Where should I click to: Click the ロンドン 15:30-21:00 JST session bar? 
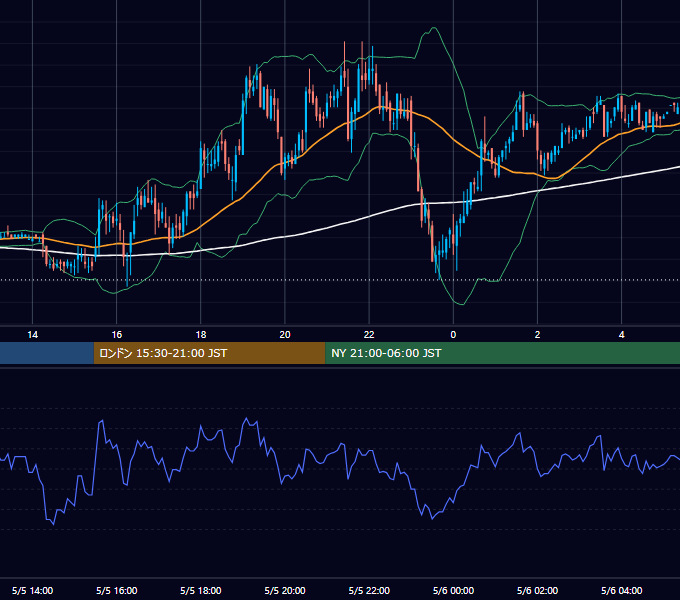(x=209, y=353)
